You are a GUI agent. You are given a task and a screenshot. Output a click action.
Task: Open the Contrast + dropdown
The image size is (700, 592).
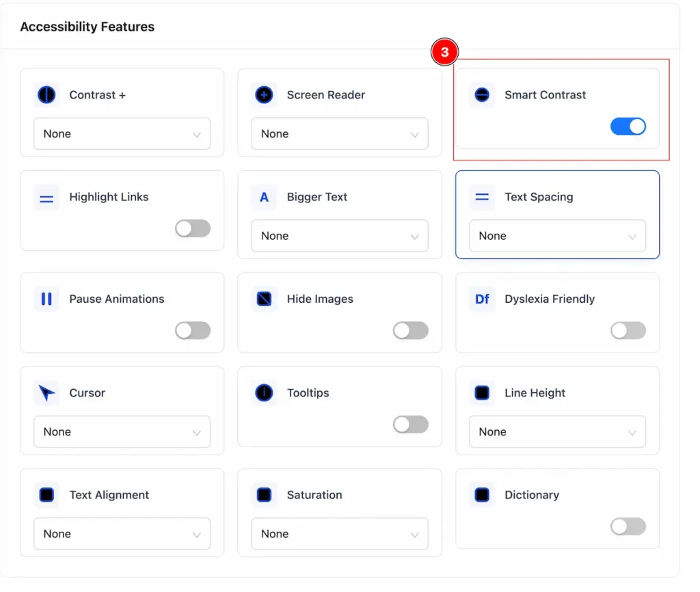click(x=122, y=133)
